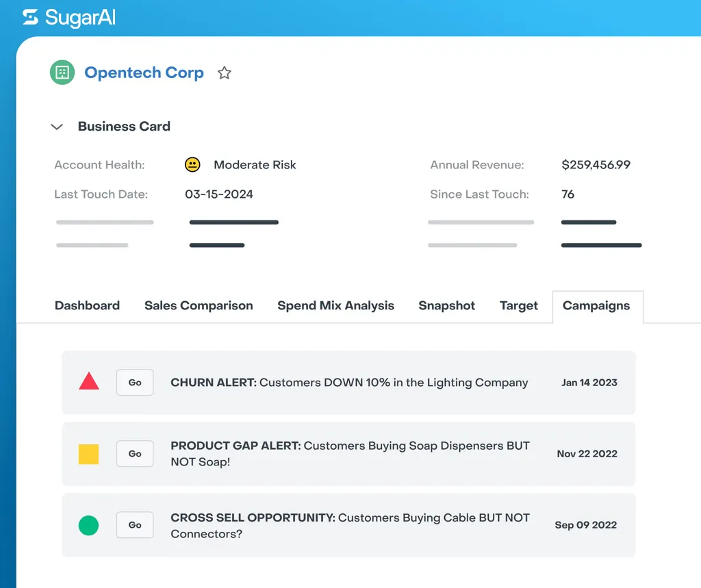Select the Snapshot tab
This screenshot has height=588, width=701.
[x=446, y=306]
